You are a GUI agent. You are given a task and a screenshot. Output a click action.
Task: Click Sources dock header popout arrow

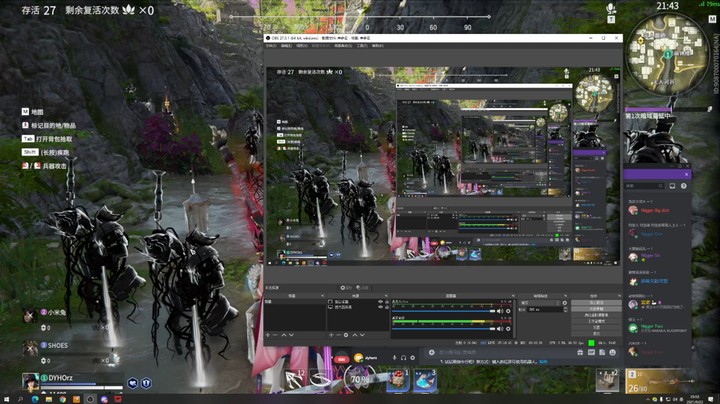click(386, 296)
